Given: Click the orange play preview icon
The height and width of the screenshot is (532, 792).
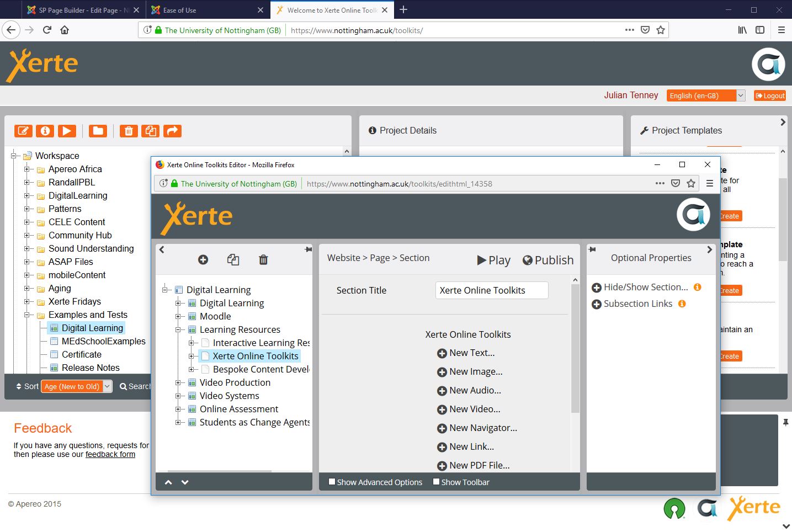Looking at the screenshot, I should 67,131.
